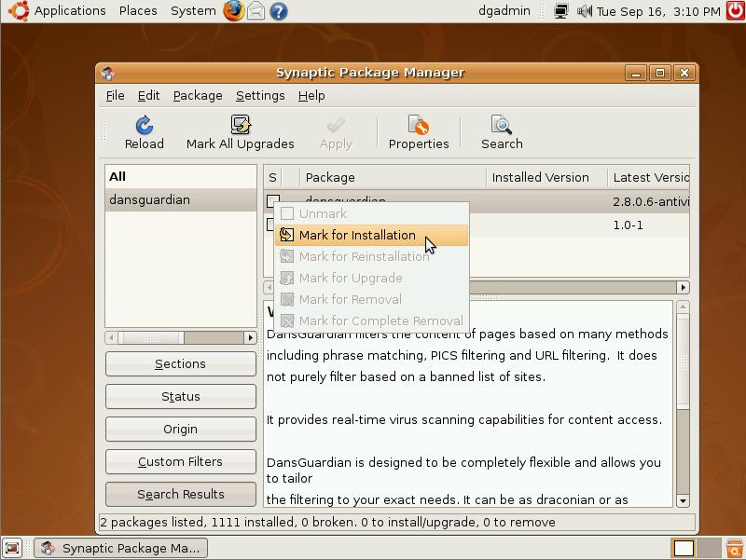Open the Settings menu
746x560 pixels.
(x=260, y=96)
